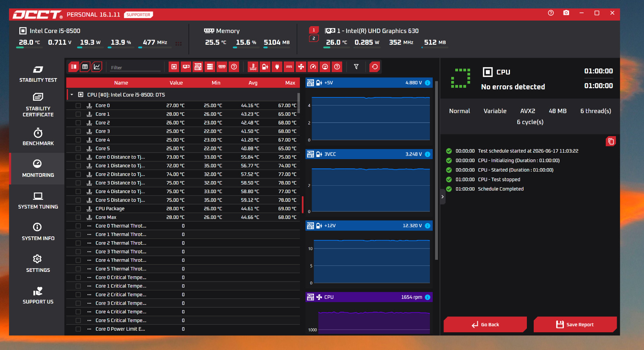This screenshot has width=644, height=350.
Task: Toggle the usage dial filter icon
Action: 325,67
